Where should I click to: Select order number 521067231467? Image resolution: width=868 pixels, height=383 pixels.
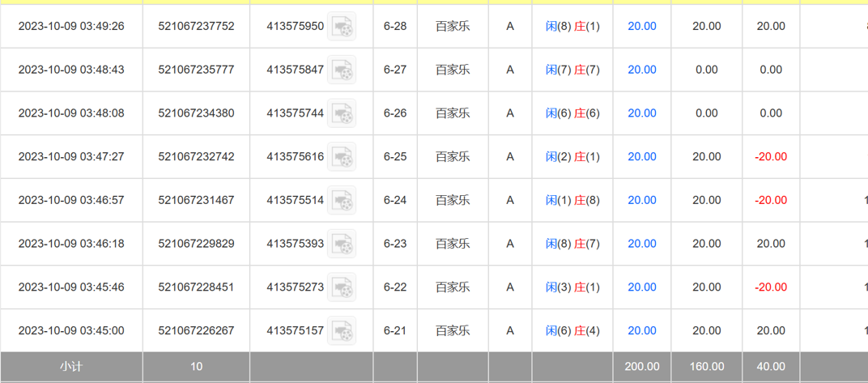click(x=196, y=200)
